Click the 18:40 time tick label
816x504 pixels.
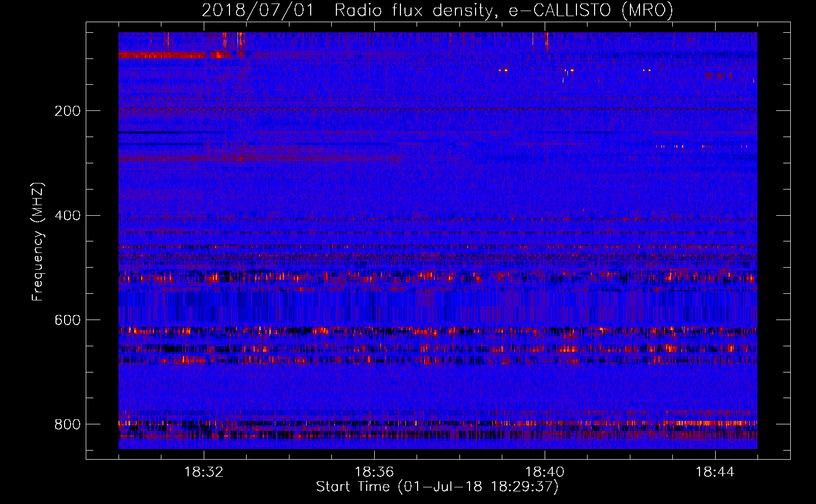[x=545, y=472]
